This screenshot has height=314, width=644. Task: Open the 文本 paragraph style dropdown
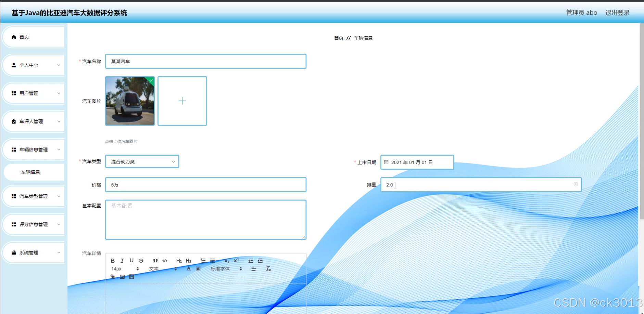tap(163, 269)
